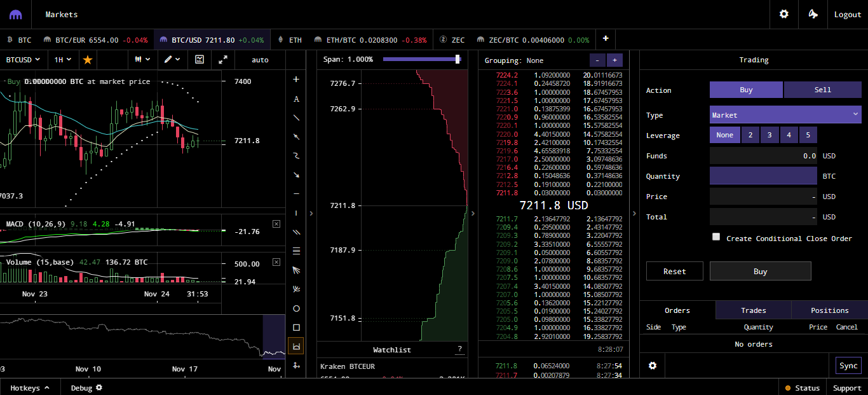The image size is (868, 395).
Task: Click the Quantity input field
Action: [763, 176]
